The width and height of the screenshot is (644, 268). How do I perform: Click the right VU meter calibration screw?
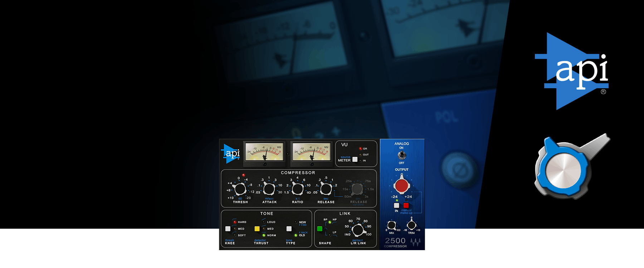[x=312, y=164]
